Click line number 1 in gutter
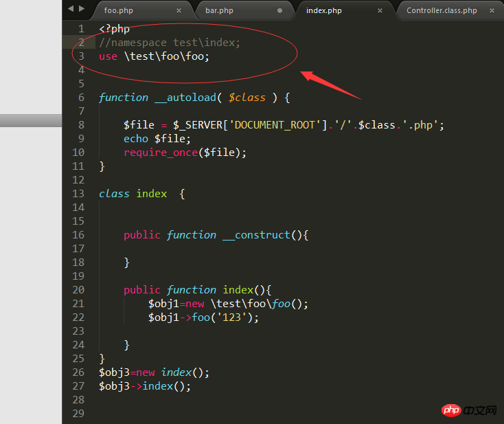The image size is (504, 424). pos(81,29)
